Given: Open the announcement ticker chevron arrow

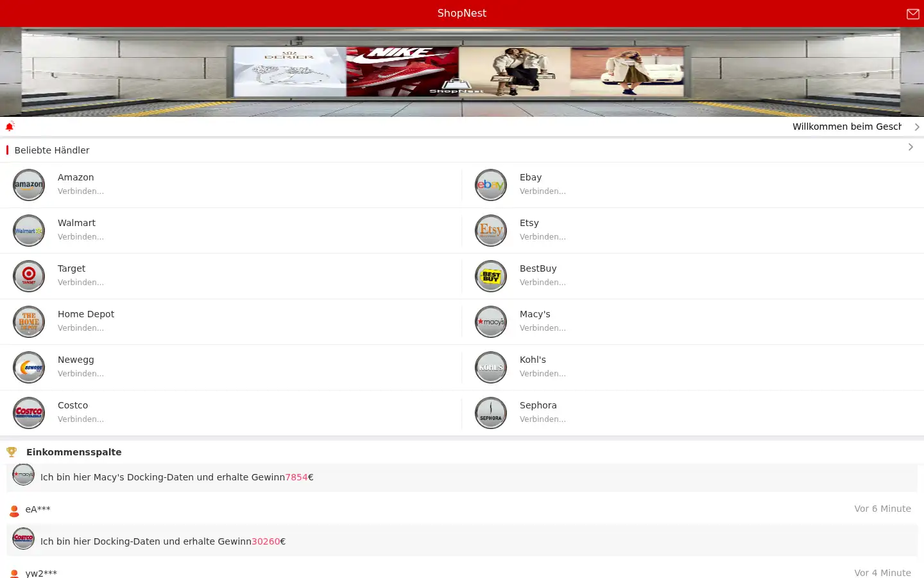Looking at the screenshot, I should [917, 127].
